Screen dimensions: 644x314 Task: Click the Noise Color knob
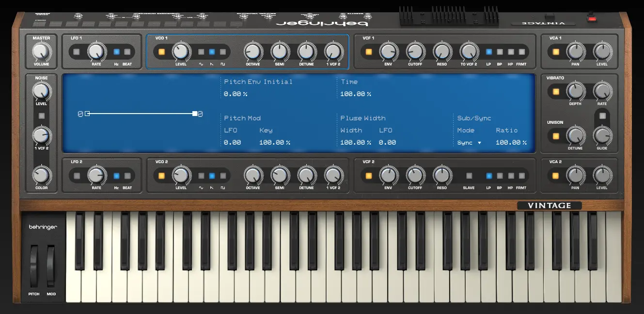tap(41, 175)
